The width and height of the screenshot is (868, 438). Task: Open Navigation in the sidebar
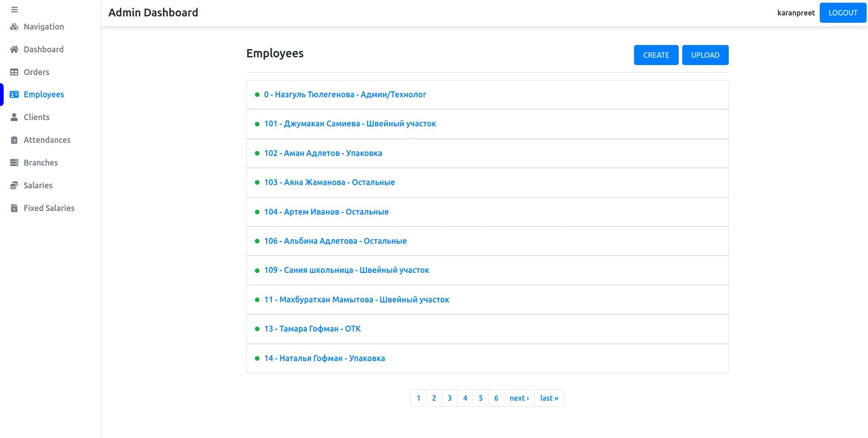(44, 27)
